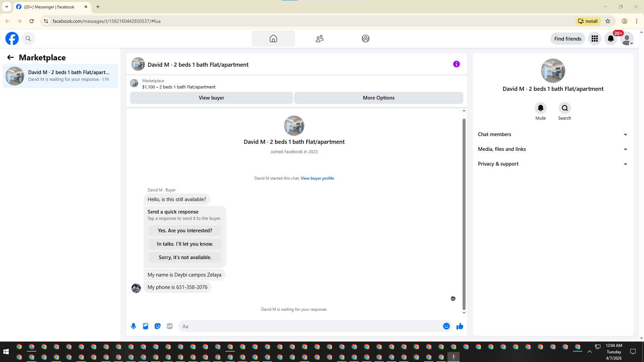The width and height of the screenshot is (644, 362).
Task: Click message 'My name is Deybi campos Zelaya'
Action: pos(184,275)
